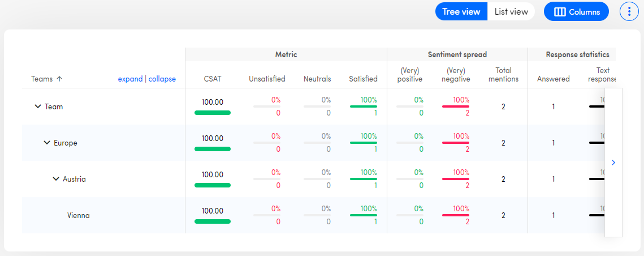Collapse the Team row chevron

pos(38,106)
